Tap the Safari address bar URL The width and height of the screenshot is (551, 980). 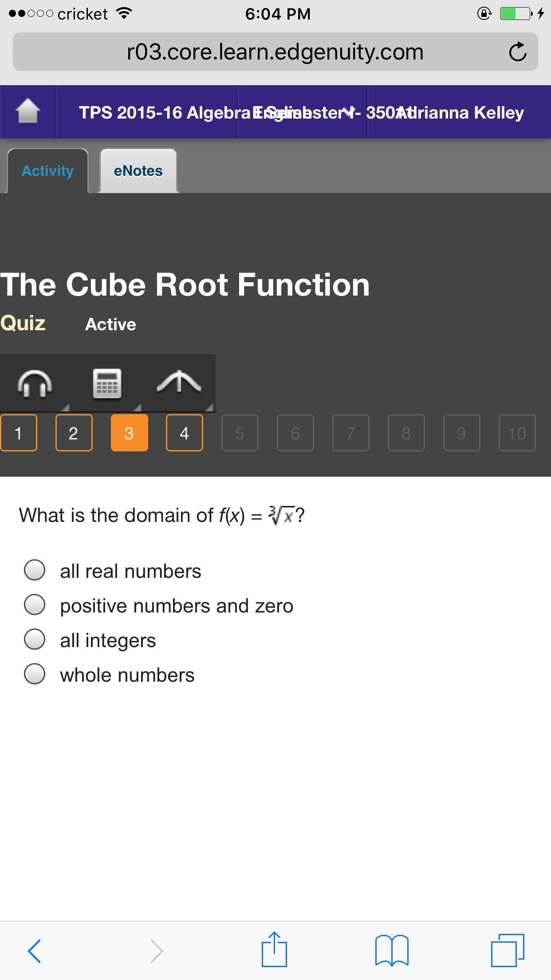click(275, 52)
